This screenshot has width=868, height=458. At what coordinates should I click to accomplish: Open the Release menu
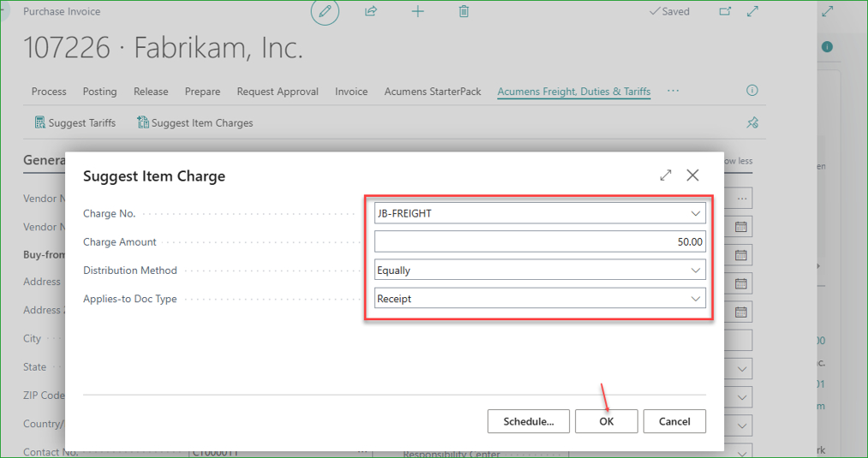[x=151, y=92]
